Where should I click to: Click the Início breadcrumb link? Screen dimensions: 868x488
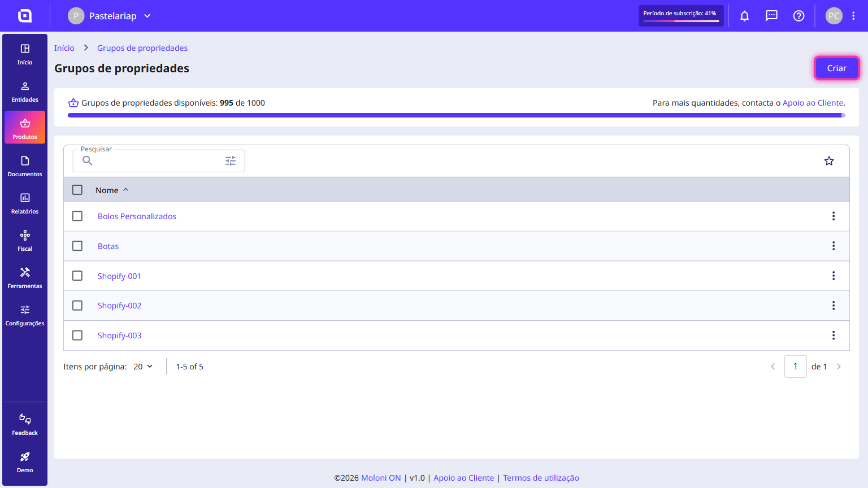64,48
